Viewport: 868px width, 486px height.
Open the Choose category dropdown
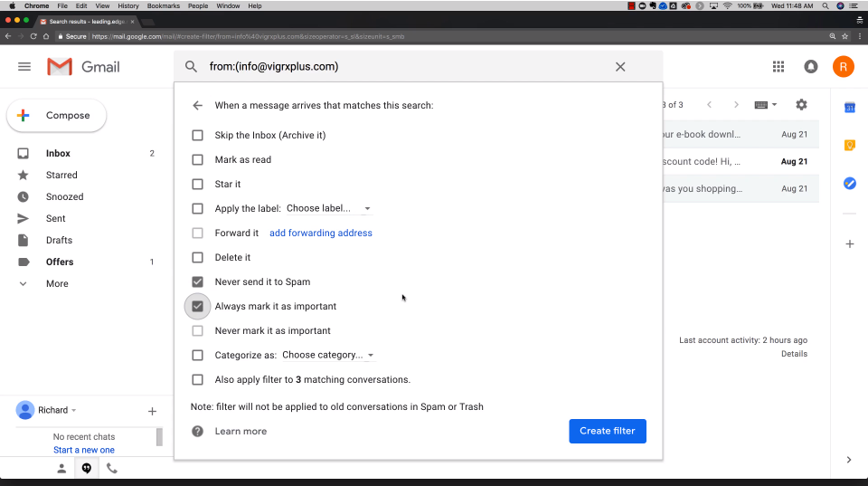tap(327, 355)
